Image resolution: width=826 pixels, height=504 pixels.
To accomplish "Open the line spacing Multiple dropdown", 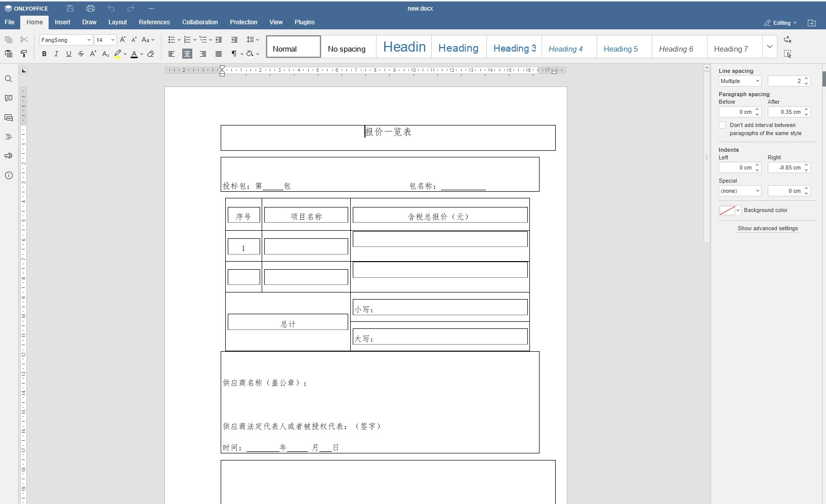I will pyautogui.click(x=740, y=81).
